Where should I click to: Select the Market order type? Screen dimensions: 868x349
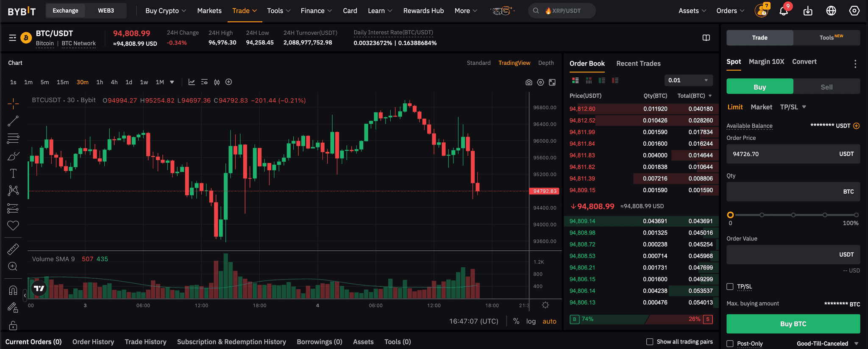point(761,107)
